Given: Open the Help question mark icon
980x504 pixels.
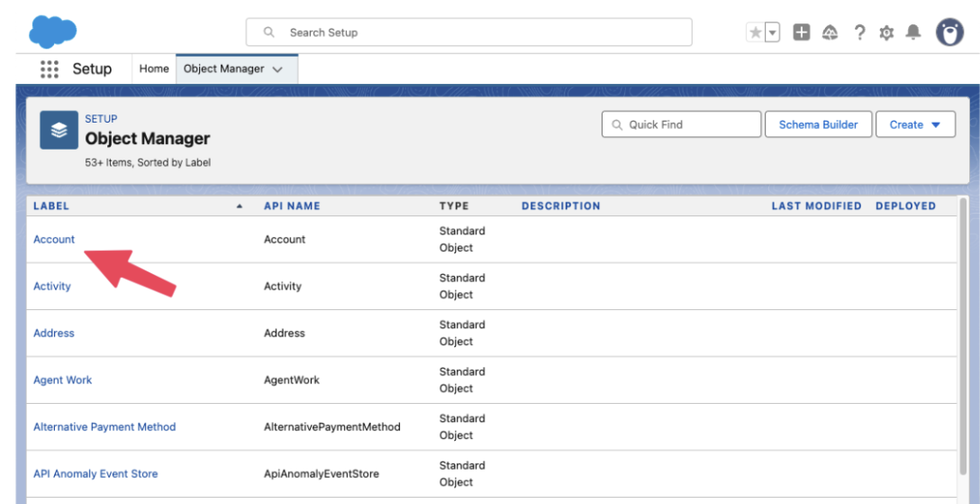Looking at the screenshot, I should coord(859,32).
